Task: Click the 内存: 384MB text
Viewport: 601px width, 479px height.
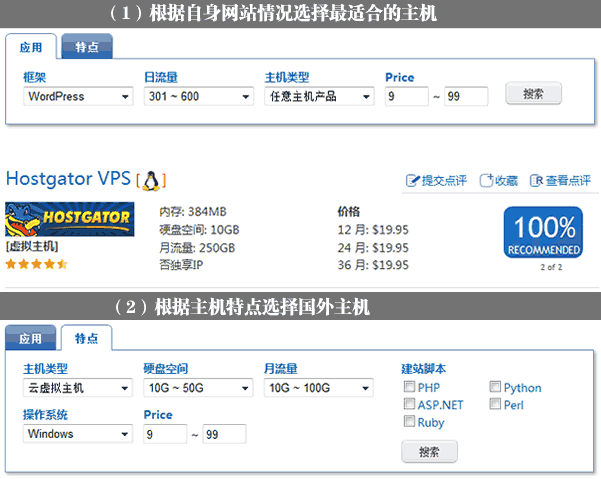Action: click(193, 212)
